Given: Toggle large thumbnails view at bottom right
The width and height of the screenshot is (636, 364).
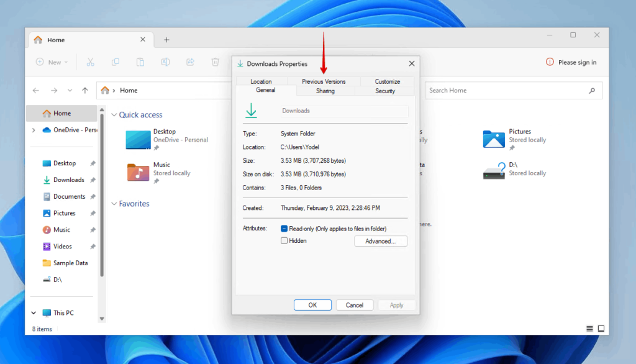Looking at the screenshot, I should pyautogui.click(x=601, y=328).
